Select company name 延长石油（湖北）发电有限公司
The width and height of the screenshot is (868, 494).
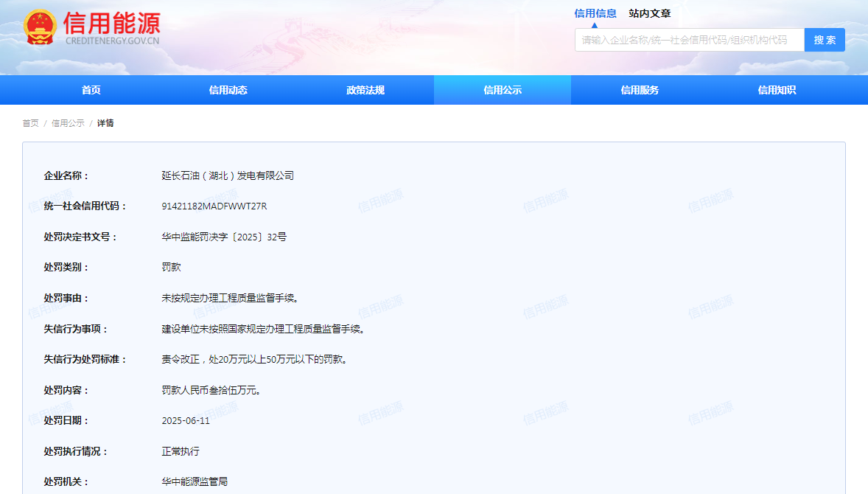[228, 175]
